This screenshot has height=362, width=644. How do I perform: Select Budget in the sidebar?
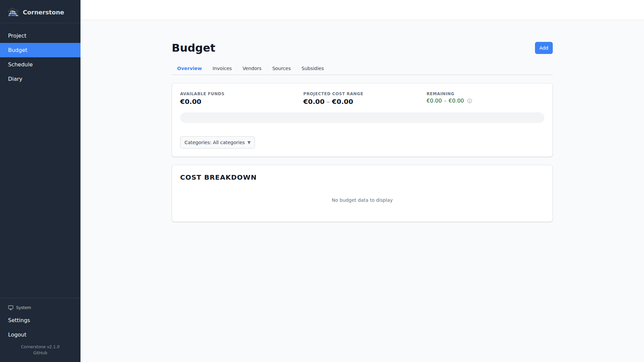click(x=17, y=50)
